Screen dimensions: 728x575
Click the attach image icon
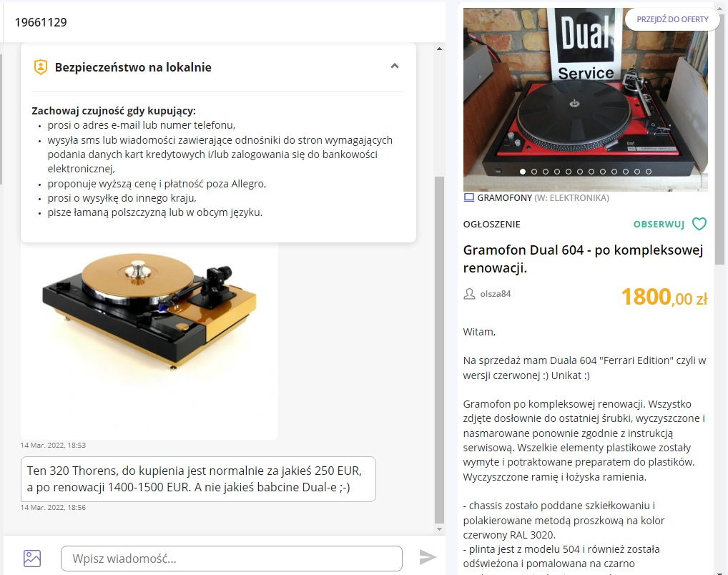[32, 559]
